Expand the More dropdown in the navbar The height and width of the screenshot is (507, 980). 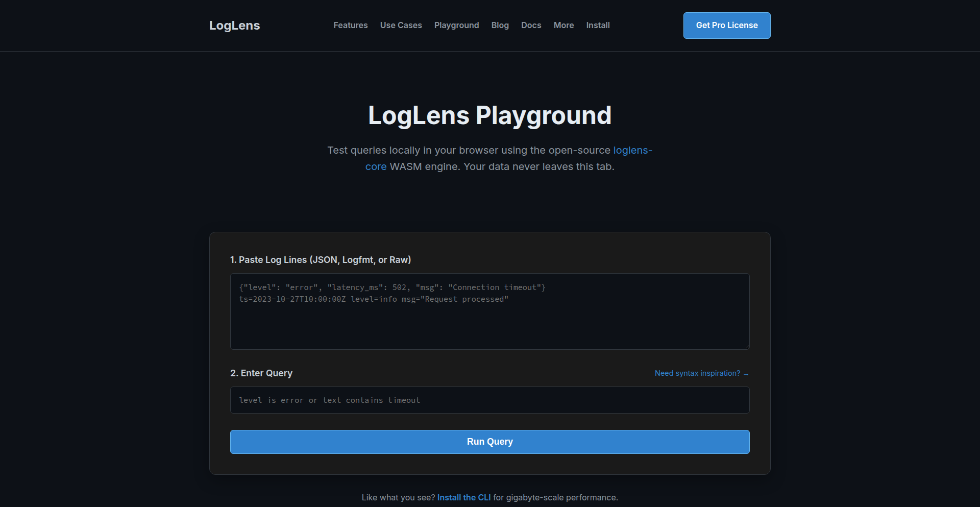click(x=563, y=25)
